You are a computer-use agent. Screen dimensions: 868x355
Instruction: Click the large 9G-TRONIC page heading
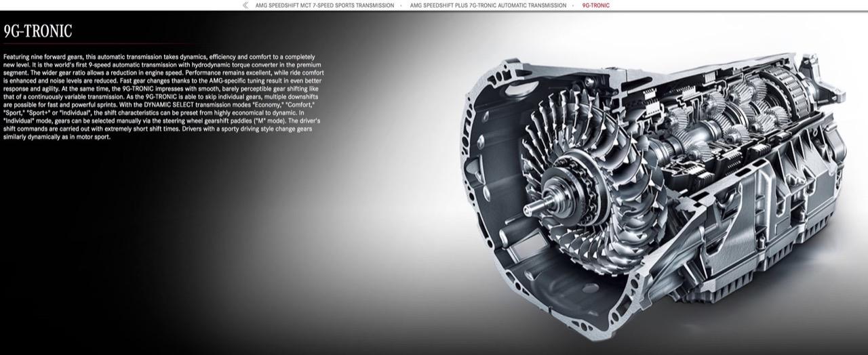[x=38, y=31]
